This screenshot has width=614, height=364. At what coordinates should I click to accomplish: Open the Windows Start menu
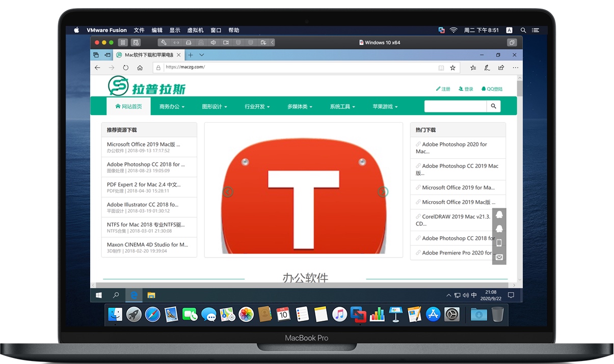point(99,295)
